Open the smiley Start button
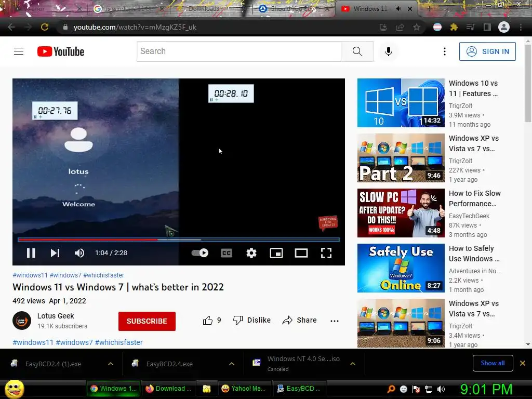 (14, 389)
